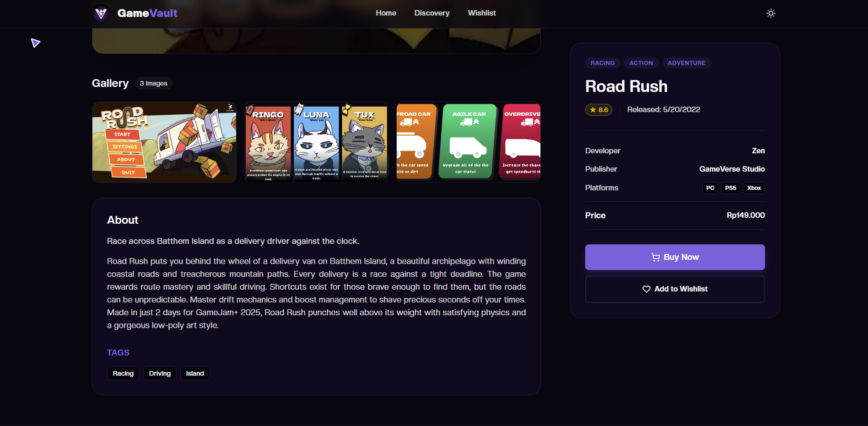The image size is (868, 426).
Task: Add Road Rush to Wishlist
Action: click(x=675, y=289)
